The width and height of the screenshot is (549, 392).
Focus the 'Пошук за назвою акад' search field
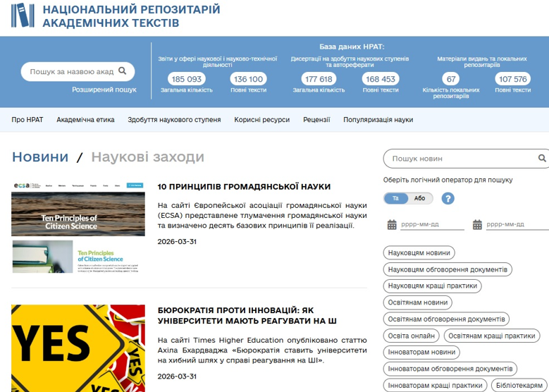71,71
